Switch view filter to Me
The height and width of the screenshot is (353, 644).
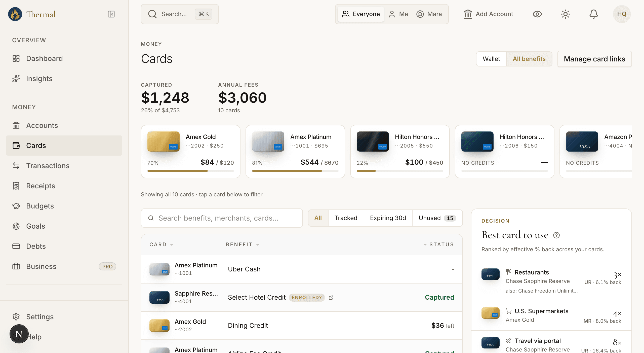pyautogui.click(x=398, y=14)
